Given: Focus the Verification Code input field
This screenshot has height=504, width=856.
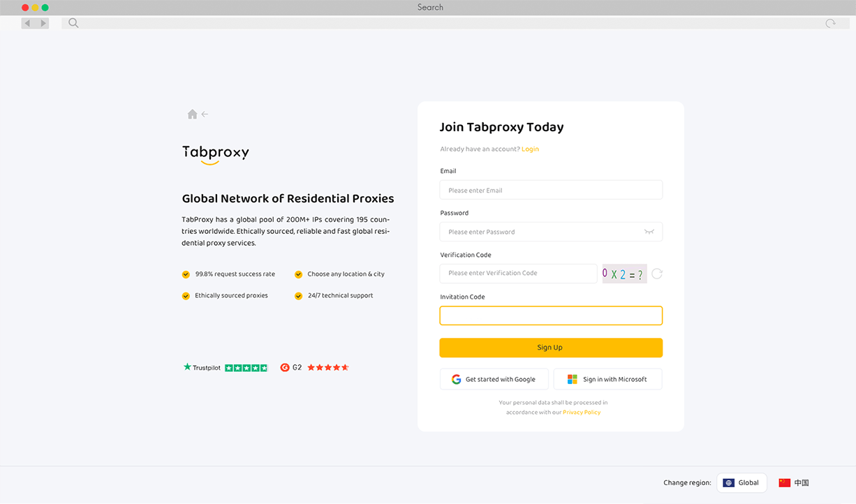Looking at the screenshot, I should click(519, 274).
